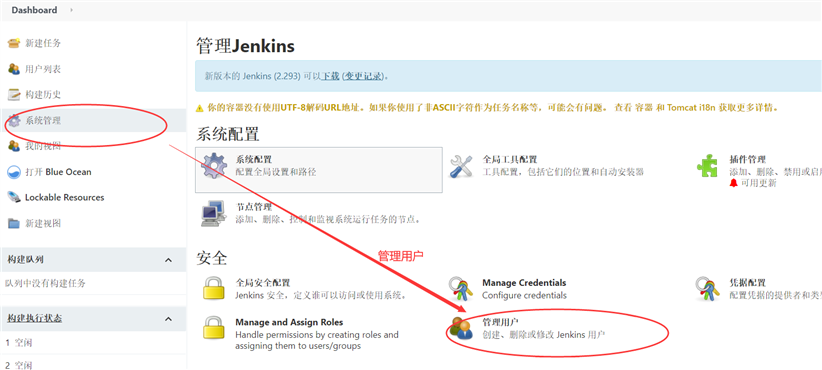Open 节点管理 computer monitor icon

214,213
